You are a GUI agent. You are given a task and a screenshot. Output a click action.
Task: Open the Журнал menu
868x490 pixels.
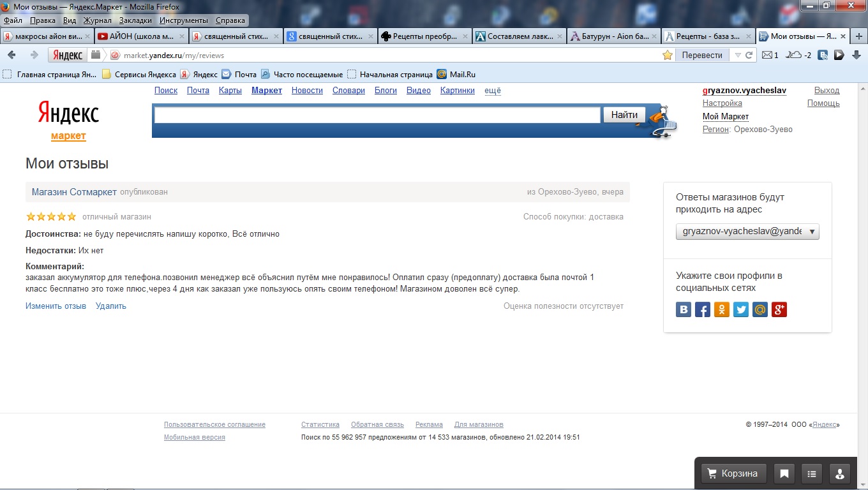click(x=97, y=20)
